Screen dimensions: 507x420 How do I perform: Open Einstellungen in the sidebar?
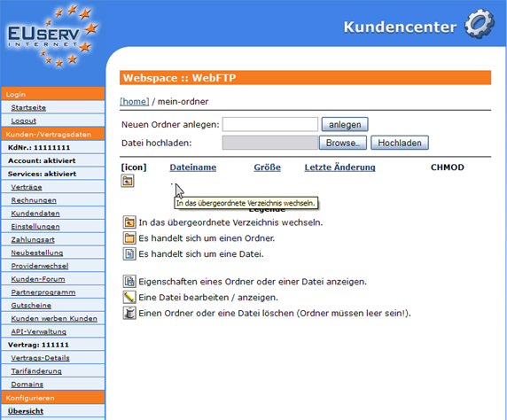(35, 227)
